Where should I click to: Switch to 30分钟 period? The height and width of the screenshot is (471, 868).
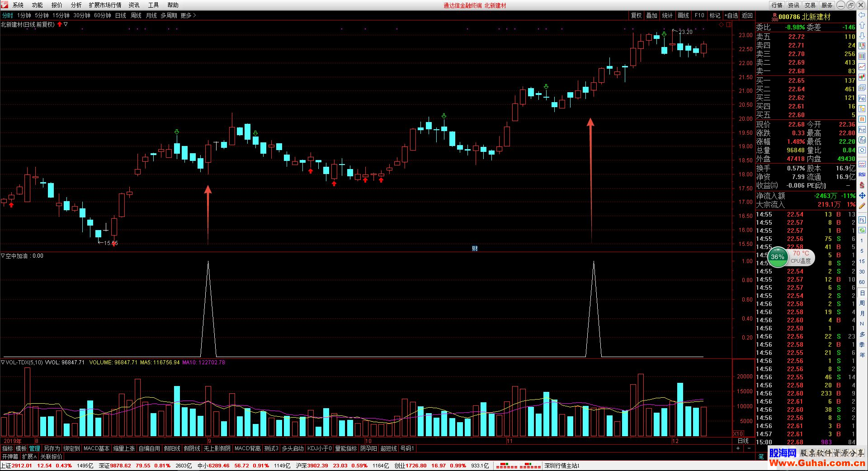click(82, 15)
